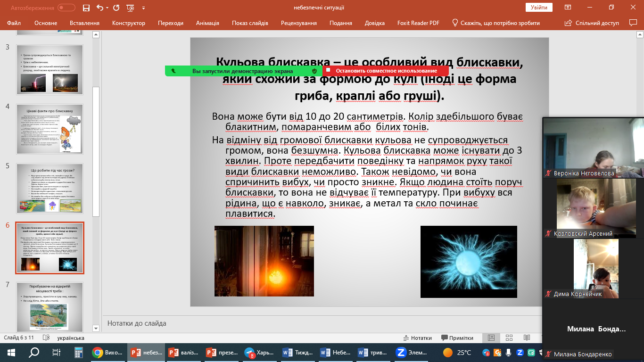Click the Redo/Repeat icon
This screenshot has width=644, height=362.
click(116, 8)
